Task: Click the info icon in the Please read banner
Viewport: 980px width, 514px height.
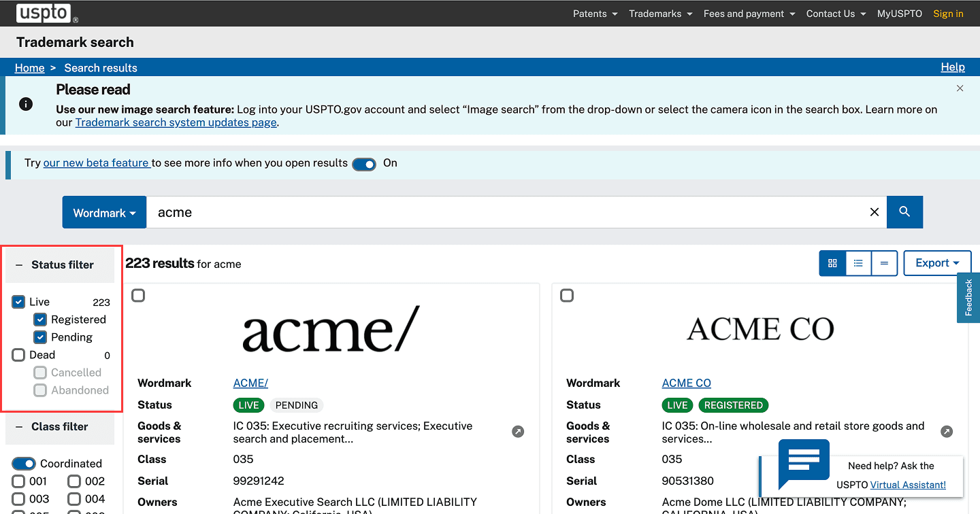Action: click(x=26, y=105)
